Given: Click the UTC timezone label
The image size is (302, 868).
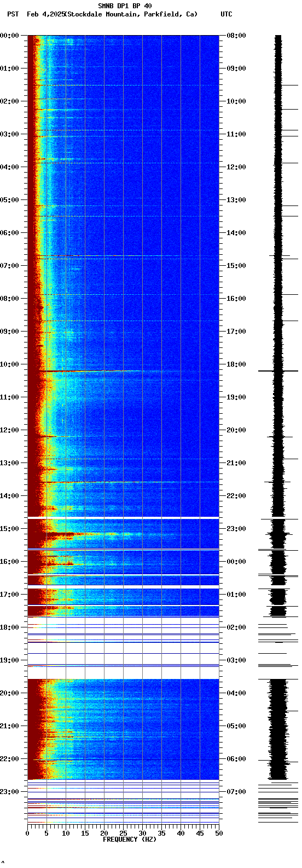Looking at the screenshot, I should click(x=226, y=14).
